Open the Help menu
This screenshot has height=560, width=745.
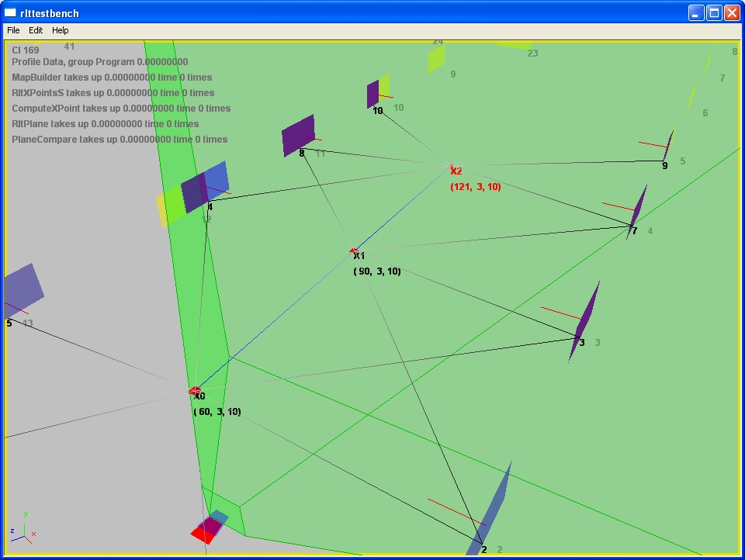click(61, 30)
